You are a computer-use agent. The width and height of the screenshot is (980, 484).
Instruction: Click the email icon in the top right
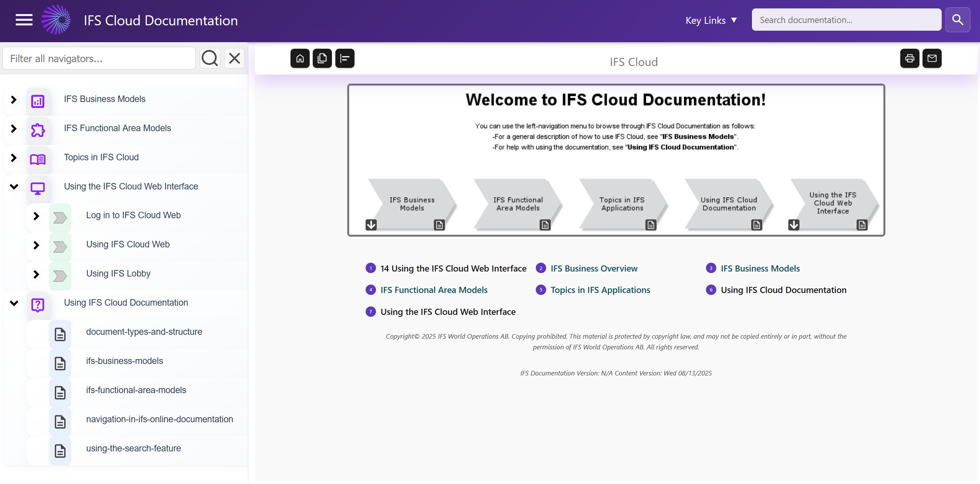[932, 58]
